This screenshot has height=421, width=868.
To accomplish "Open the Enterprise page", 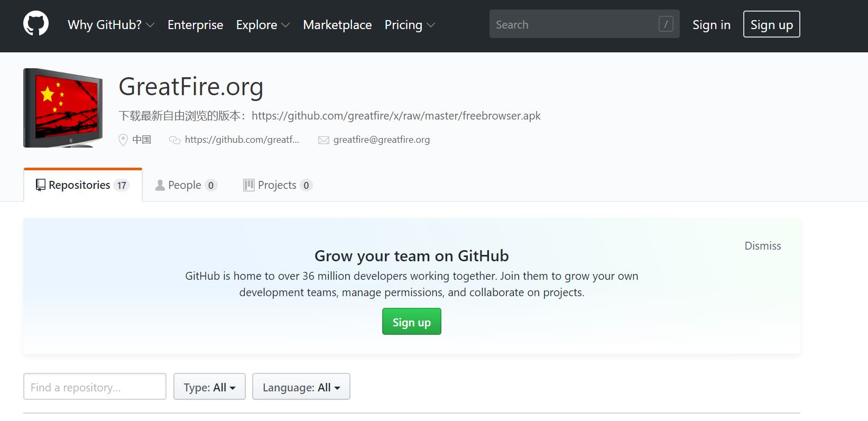I will [196, 25].
